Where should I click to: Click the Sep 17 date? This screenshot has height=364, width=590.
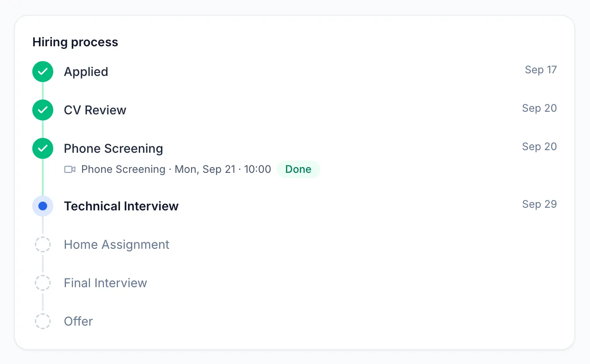tap(541, 70)
